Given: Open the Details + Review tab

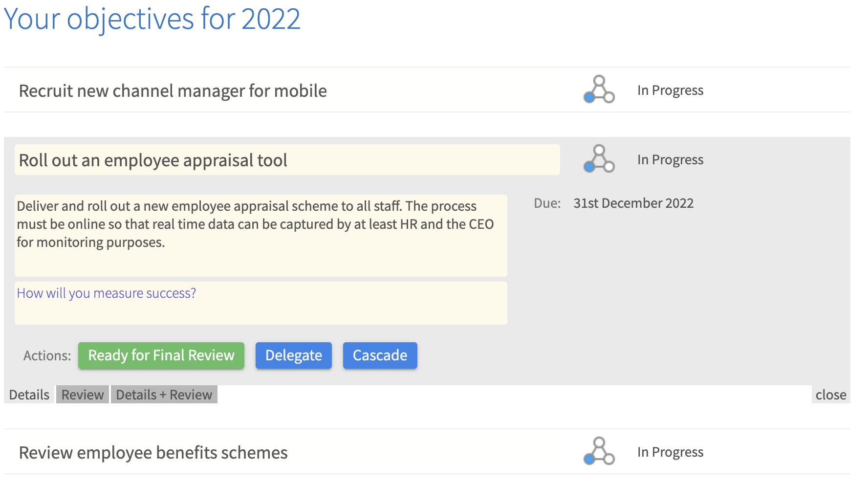Looking at the screenshot, I should point(164,394).
